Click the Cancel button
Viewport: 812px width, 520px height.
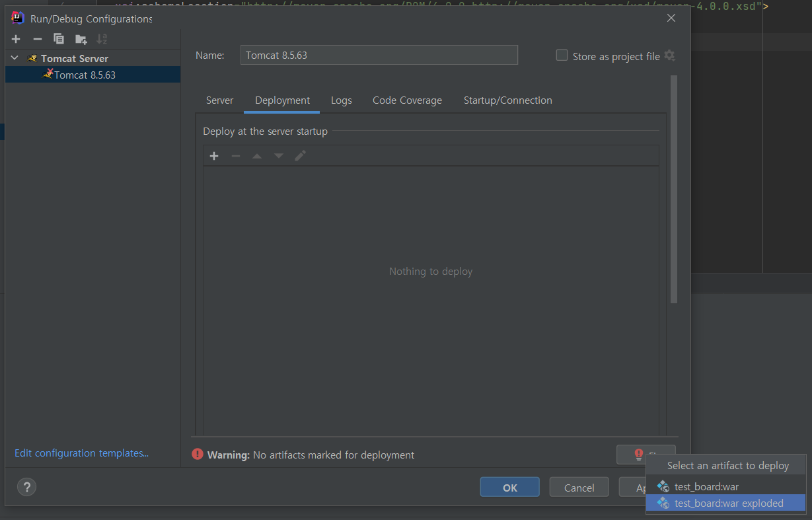pyautogui.click(x=579, y=488)
